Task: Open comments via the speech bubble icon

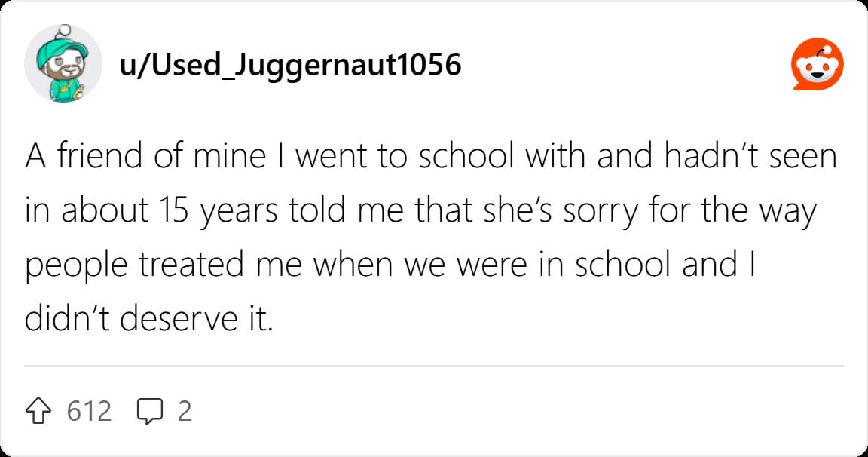Action: click(149, 411)
